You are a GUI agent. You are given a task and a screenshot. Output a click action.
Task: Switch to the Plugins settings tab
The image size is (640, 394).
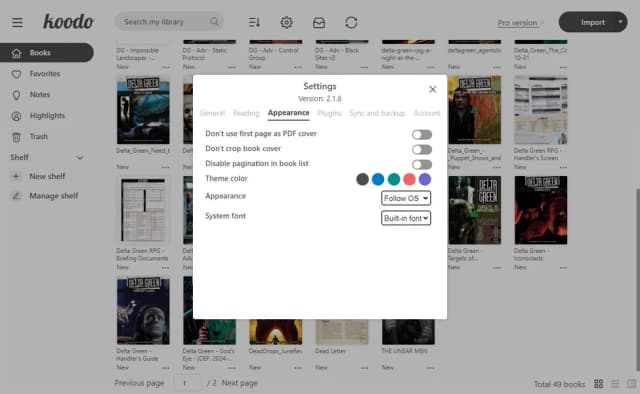point(329,113)
